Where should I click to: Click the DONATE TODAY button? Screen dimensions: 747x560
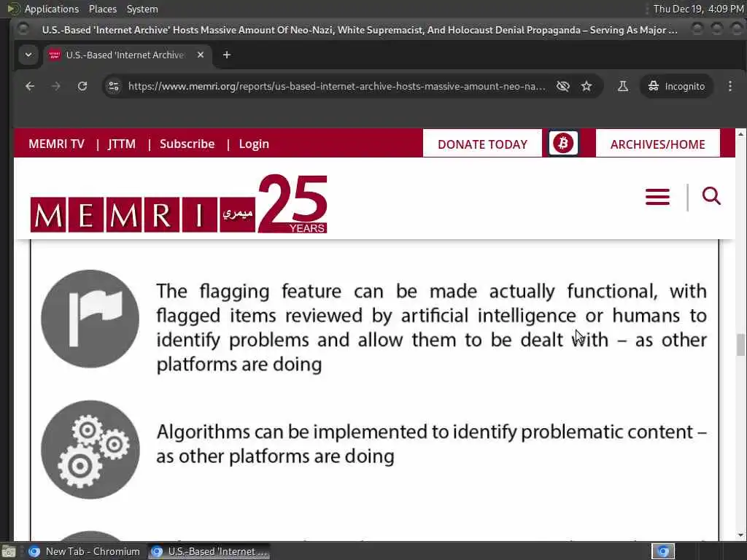point(483,144)
